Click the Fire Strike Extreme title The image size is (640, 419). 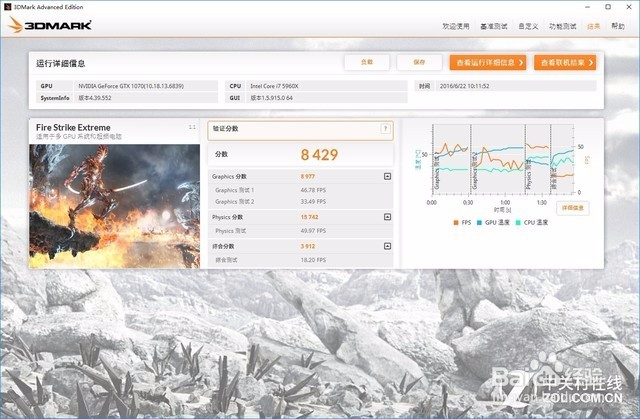click(73, 127)
